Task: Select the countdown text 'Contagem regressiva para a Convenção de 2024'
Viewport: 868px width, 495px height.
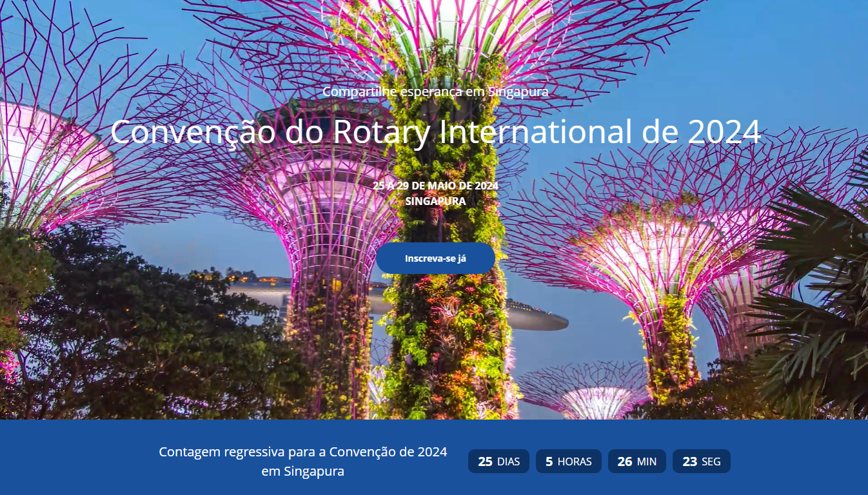Action: (303, 452)
